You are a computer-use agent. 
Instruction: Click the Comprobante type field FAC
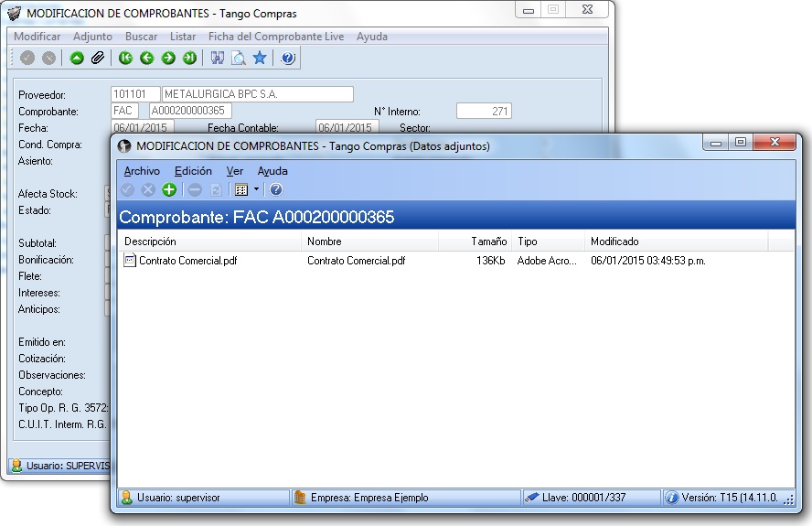click(124, 111)
